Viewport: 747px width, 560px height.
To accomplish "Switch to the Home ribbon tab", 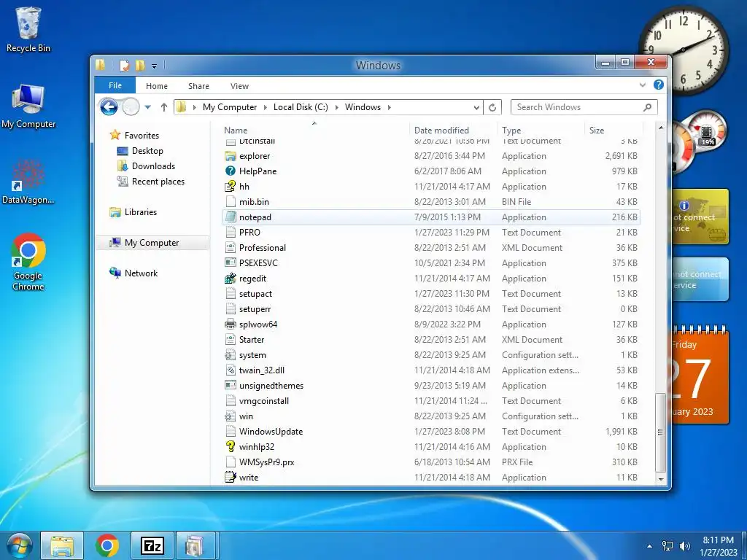I will pyautogui.click(x=157, y=86).
